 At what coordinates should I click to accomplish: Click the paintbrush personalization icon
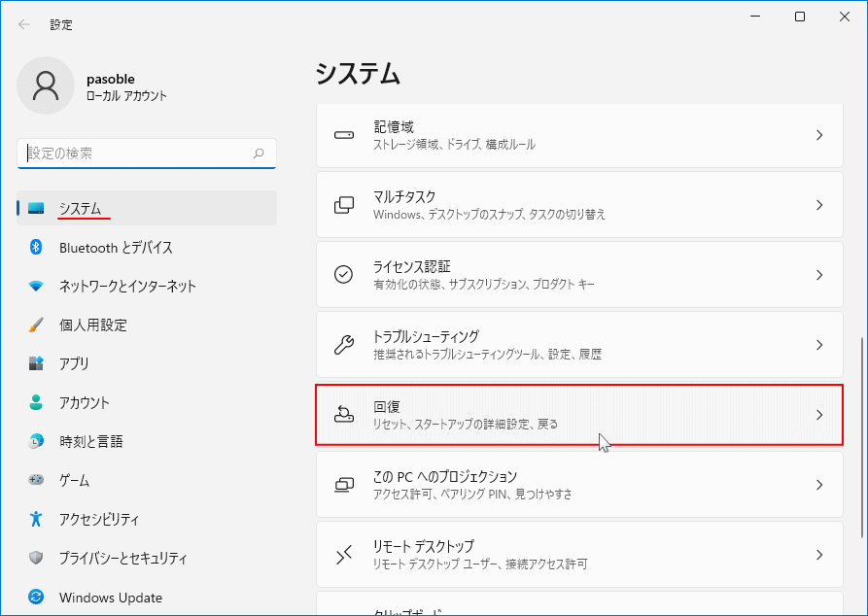click(x=36, y=325)
